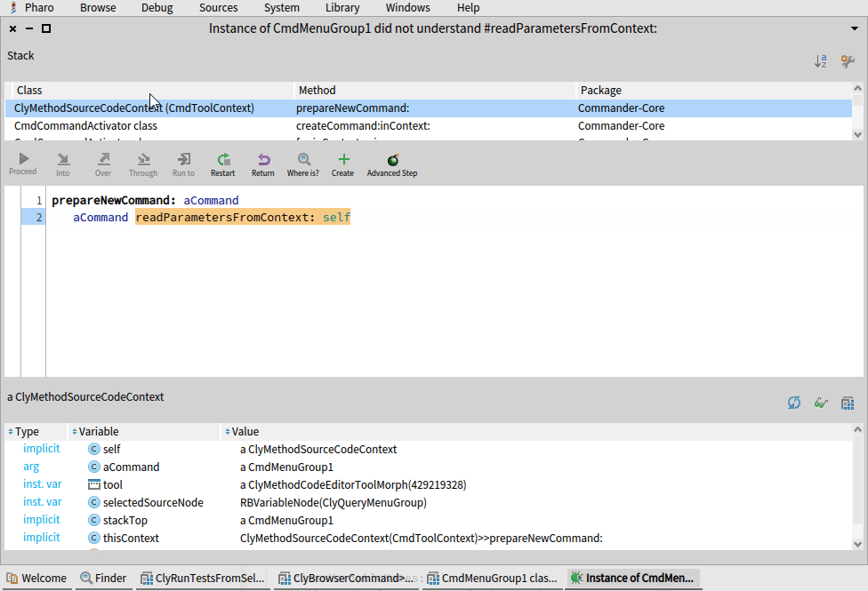Open the Windows menu
Image resolution: width=868 pixels, height=591 pixels.
408,8
